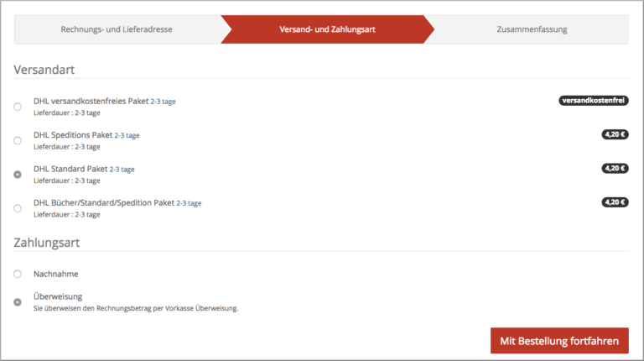Select Nachnahme payment method
Viewport: 644px width, 361px height.
(18, 274)
